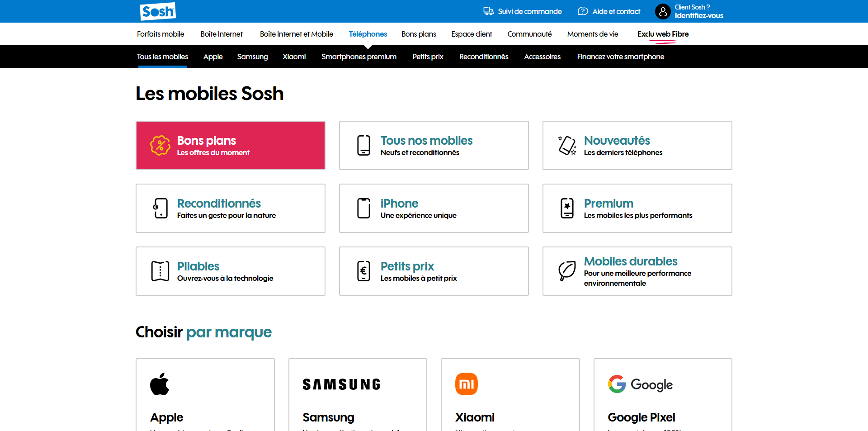Open Aide et contact link

616,11
